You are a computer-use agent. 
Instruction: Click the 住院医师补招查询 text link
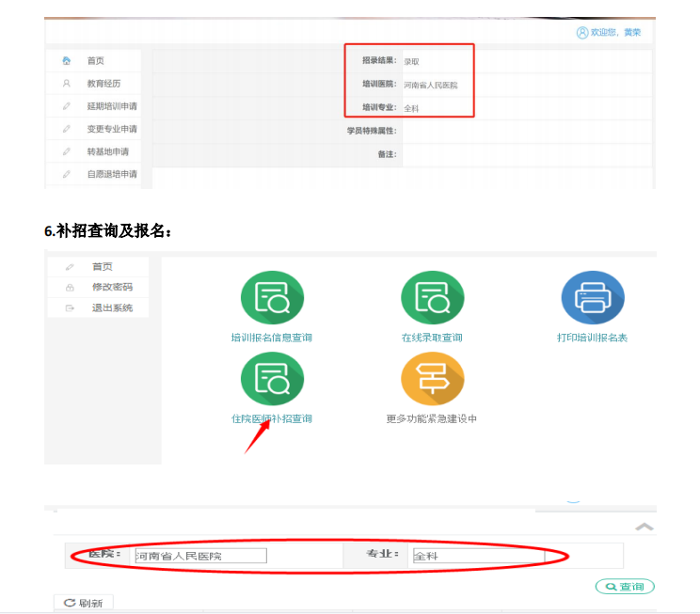coord(271,418)
